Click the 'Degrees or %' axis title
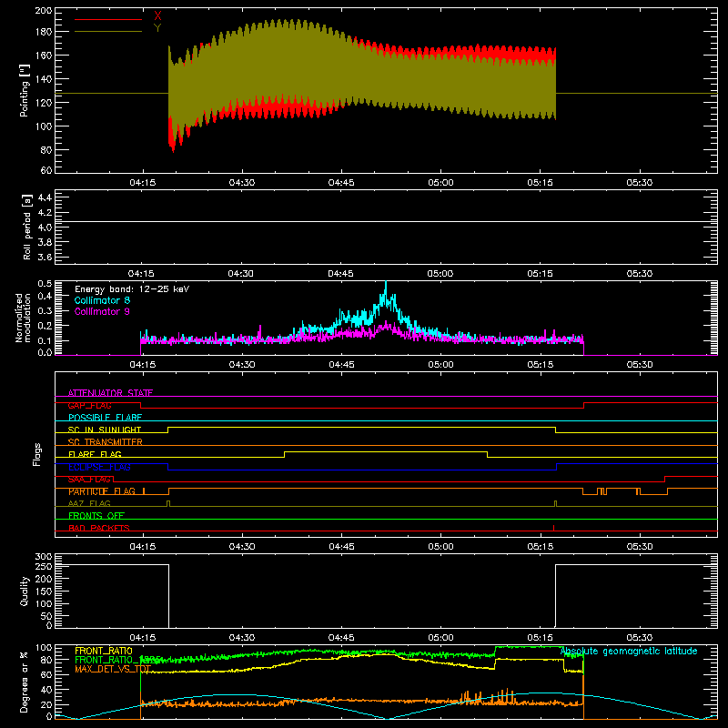 pyautogui.click(x=25, y=682)
